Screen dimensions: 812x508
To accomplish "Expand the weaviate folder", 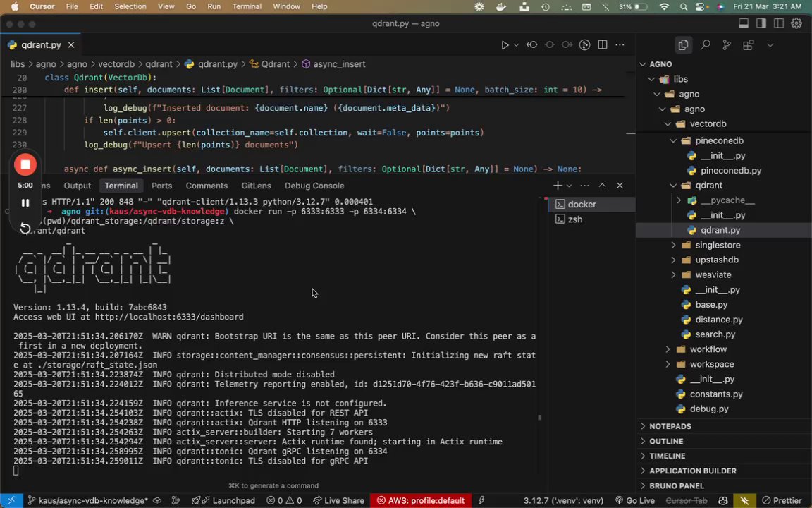I will [673, 274].
